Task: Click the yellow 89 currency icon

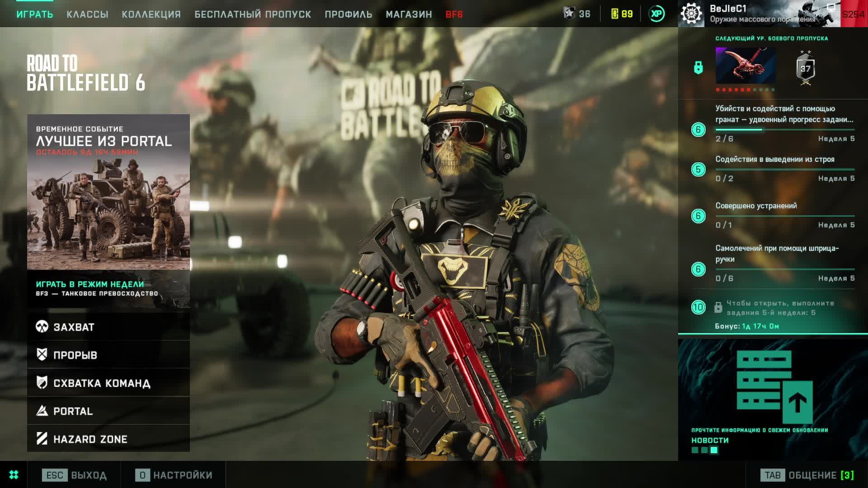Action: [615, 14]
